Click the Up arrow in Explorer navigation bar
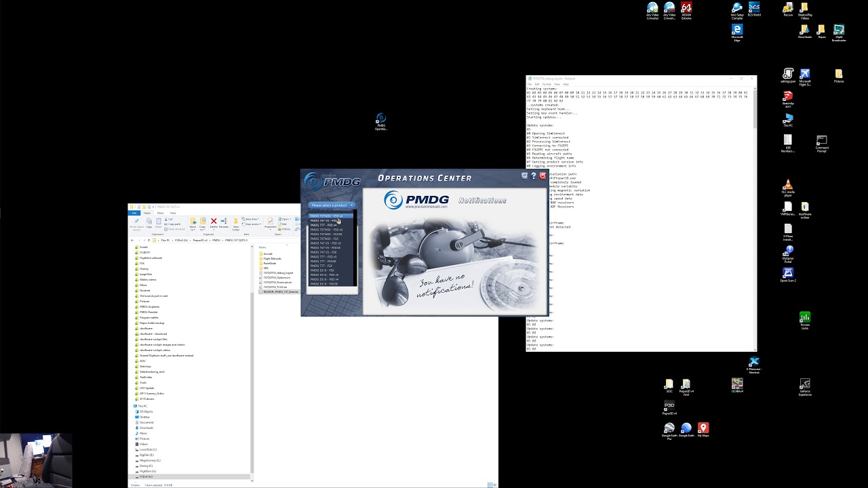 (150, 240)
